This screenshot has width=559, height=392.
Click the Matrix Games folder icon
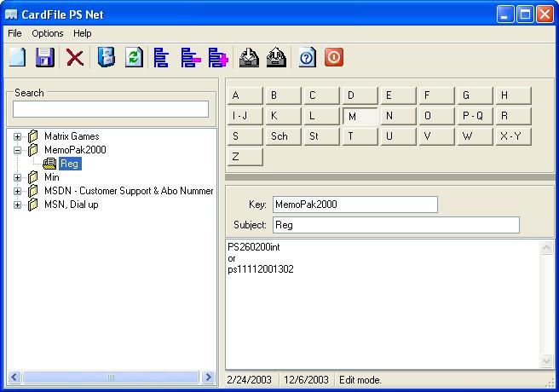[x=33, y=136]
